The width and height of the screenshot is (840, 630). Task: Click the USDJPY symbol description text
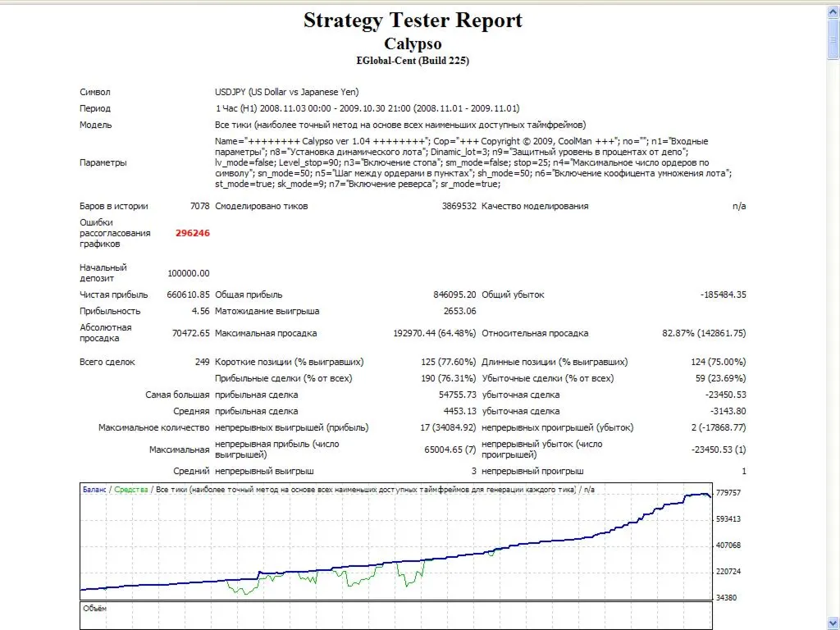(286, 92)
